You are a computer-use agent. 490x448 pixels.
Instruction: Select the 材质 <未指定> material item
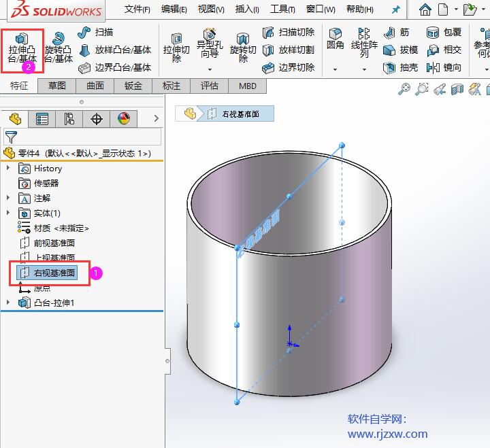[x=54, y=228]
